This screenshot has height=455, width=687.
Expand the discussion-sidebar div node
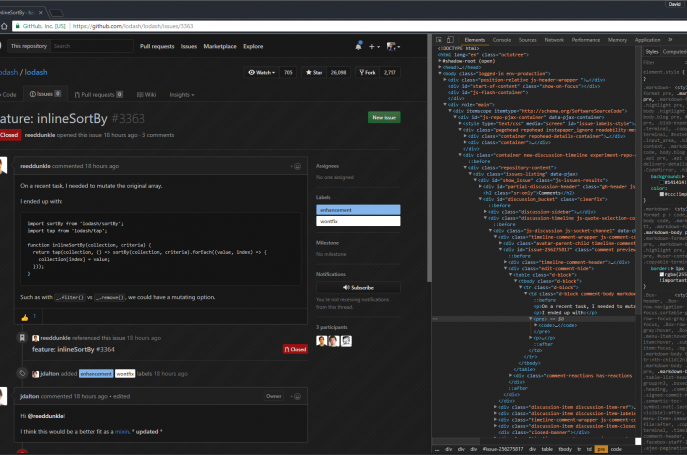pos(485,212)
